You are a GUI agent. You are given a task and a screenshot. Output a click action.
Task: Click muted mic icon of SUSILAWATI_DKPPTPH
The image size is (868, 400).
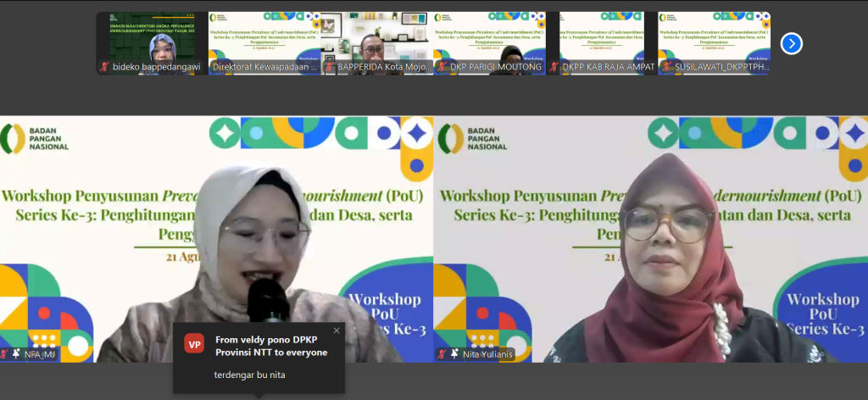(x=666, y=67)
